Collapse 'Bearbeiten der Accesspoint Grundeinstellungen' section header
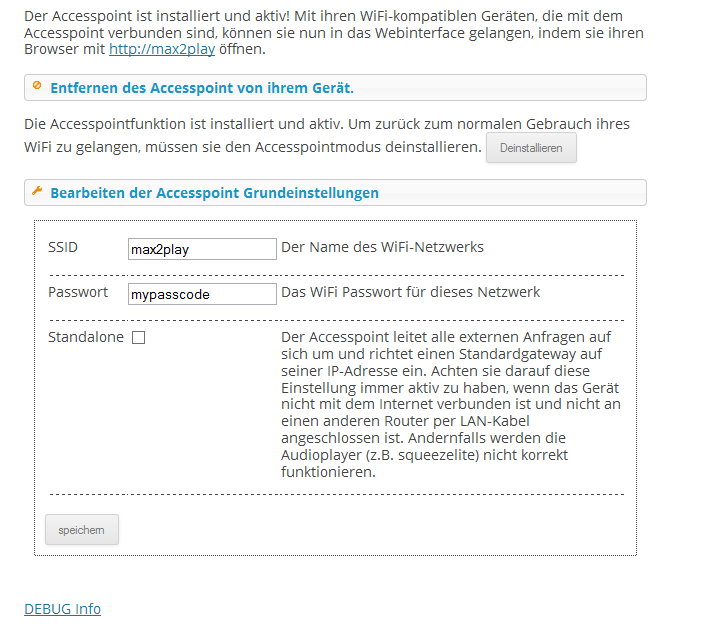This screenshot has width=712, height=624. pos(335,193)
